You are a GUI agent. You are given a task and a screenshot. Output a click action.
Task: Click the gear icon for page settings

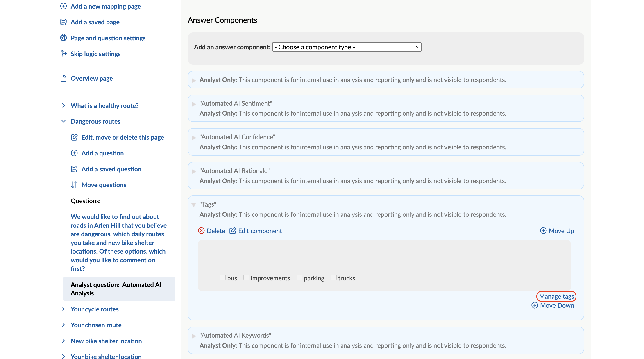point(63,38)
